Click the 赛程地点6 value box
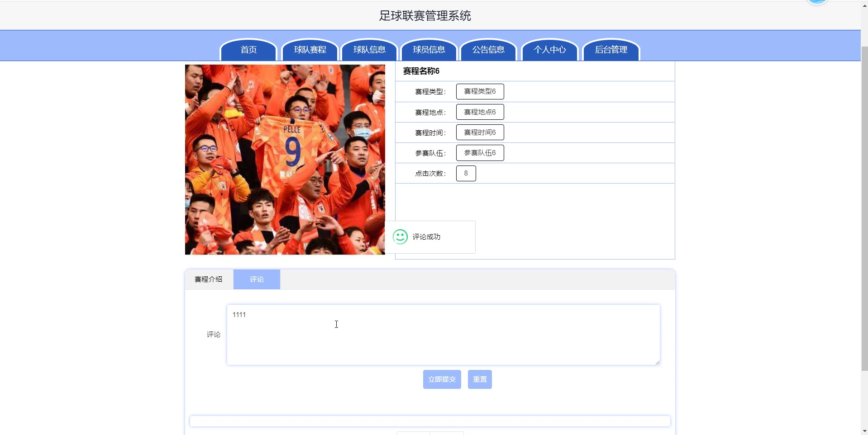The height and width of the screenshot is (435, 868). pyautogui.click(x=480, y=112)
